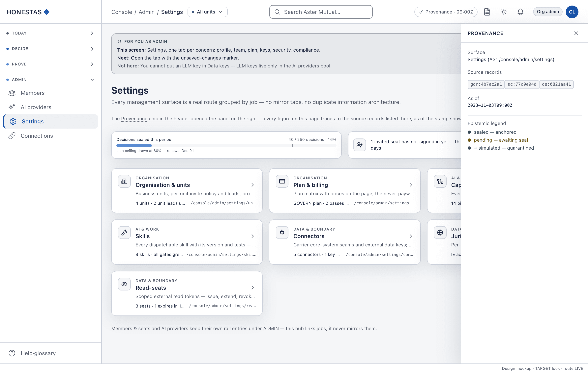Click the 80% plan ceiling marker
This screenshot has width=588, height=373.
point(292,146)
